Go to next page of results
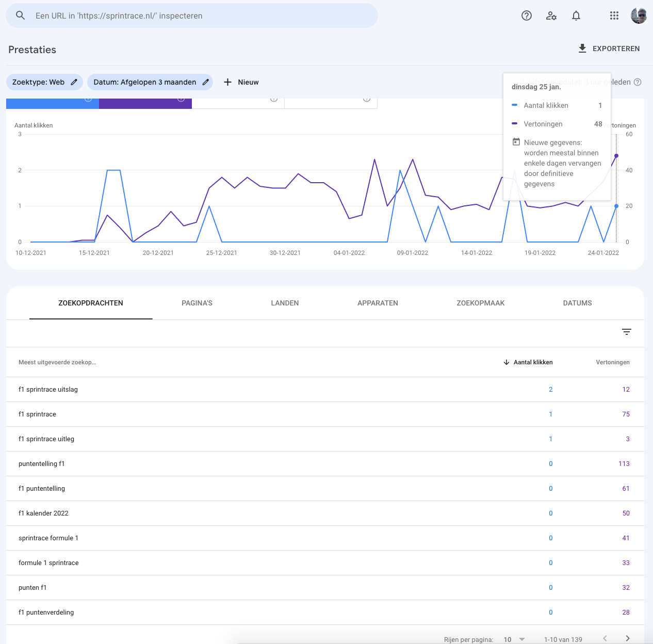The height and width of the screenshot is (644, 653). coord(628,638)
